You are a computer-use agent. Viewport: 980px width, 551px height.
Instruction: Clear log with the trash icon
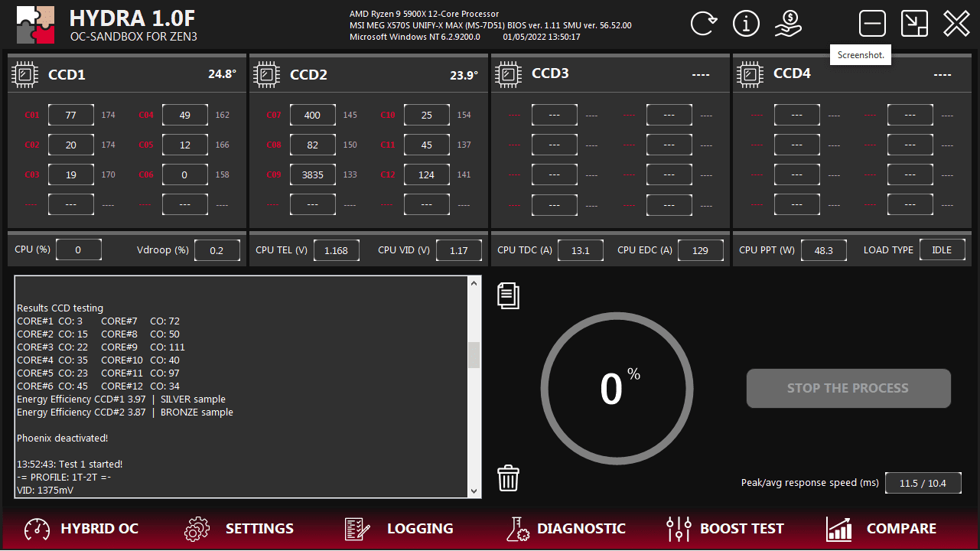coord(508,478)
